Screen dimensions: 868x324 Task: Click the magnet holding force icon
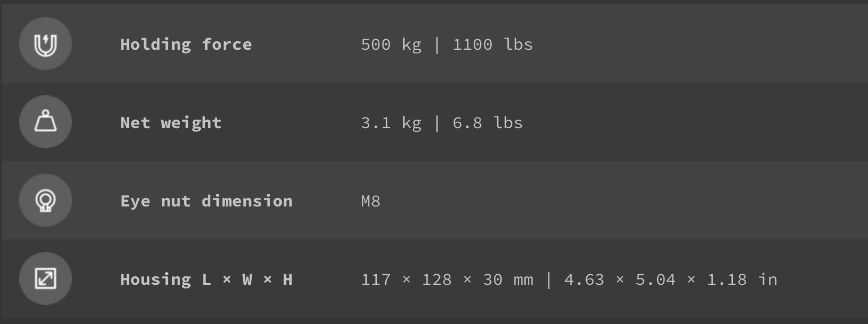tap(46, 43)
